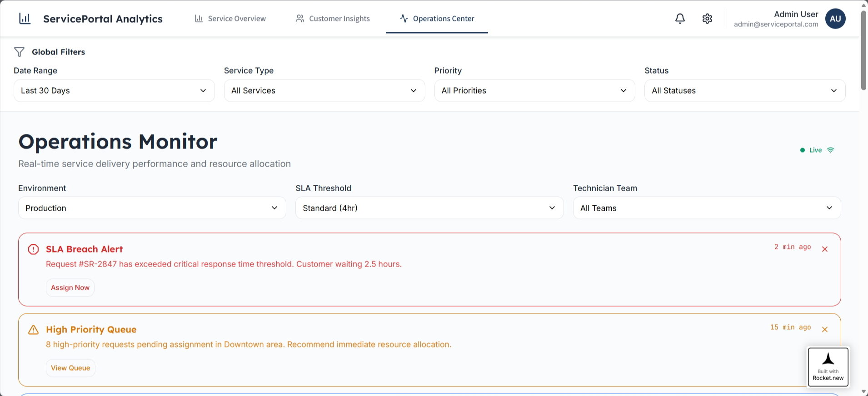Open the Environment Production dropdown
Screen dimensions: 868x396
pos(152,208)
